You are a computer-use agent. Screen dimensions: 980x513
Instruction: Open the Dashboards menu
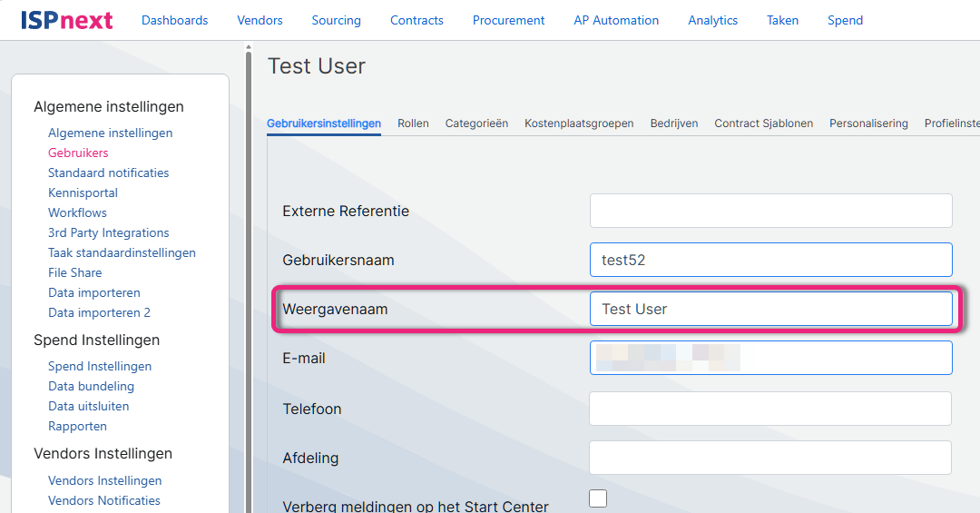tap(174, 20)
